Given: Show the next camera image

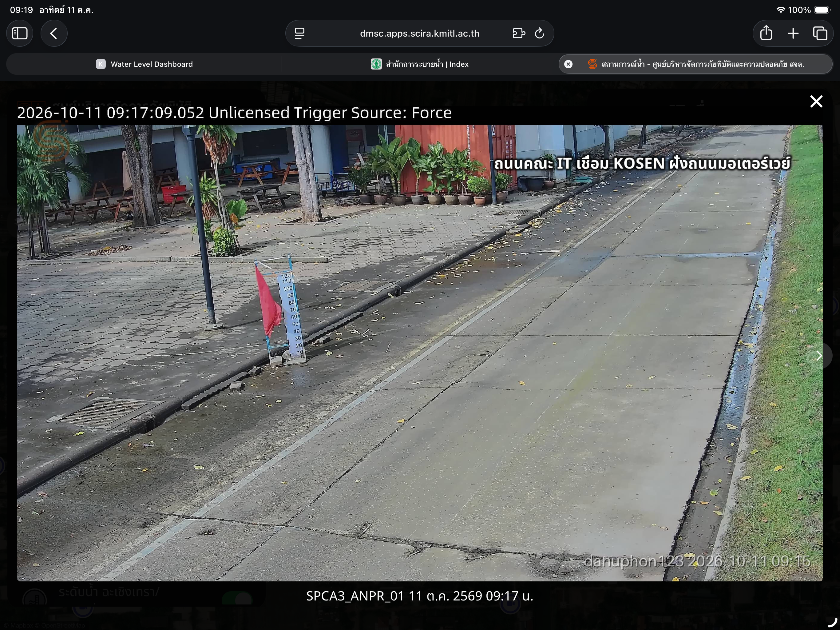Looking at the screenshot, I should [819, 356].
